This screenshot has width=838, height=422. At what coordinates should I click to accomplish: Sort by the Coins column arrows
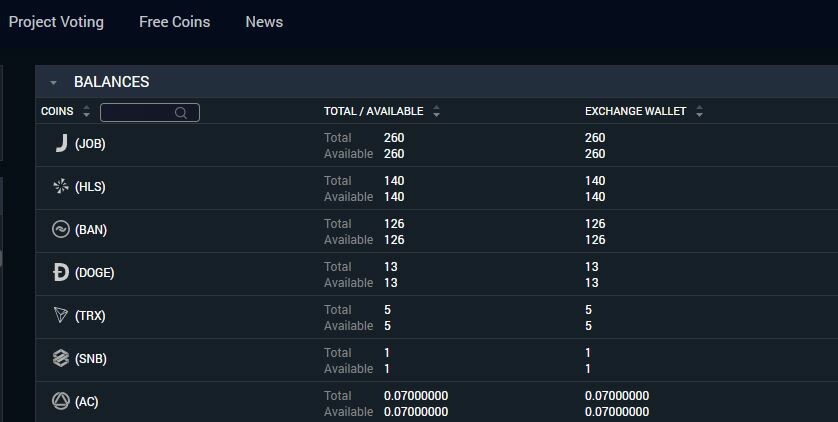click(87, 112)
